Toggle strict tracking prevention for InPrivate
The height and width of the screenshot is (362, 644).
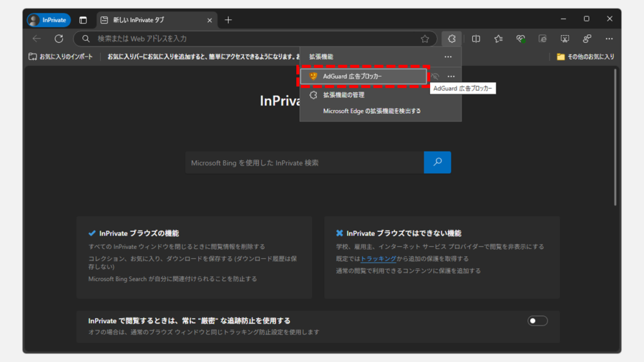pos(537,321)
